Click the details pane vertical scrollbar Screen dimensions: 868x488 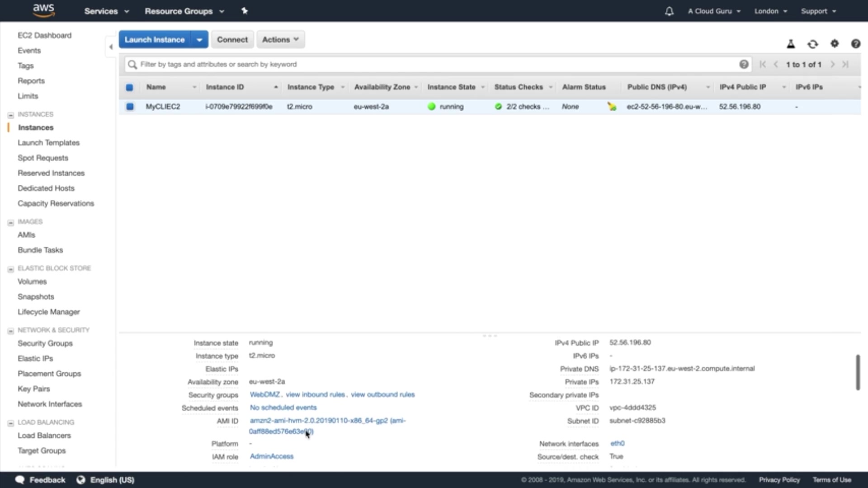click(858, 372)
